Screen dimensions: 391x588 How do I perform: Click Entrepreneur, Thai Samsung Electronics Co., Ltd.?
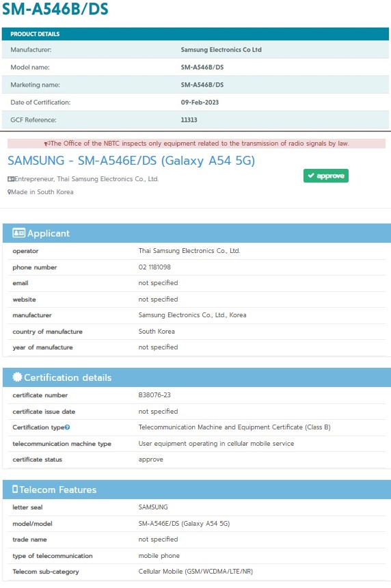coord(87,179)
